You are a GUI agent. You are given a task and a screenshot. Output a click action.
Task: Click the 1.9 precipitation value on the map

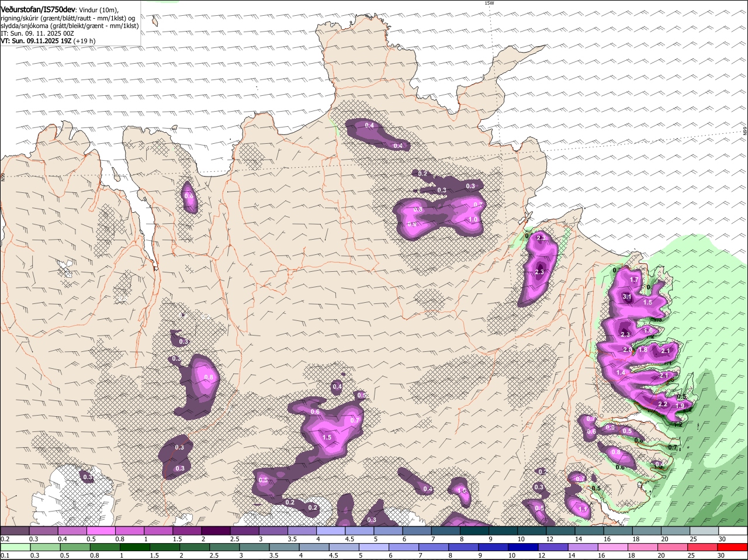pos(680,406)
